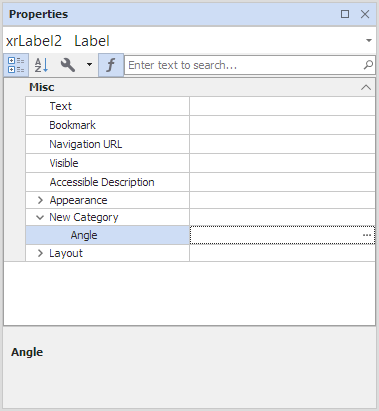
Task: Open the xrLabel2 component selector dropdown
Action: (369, 41)
